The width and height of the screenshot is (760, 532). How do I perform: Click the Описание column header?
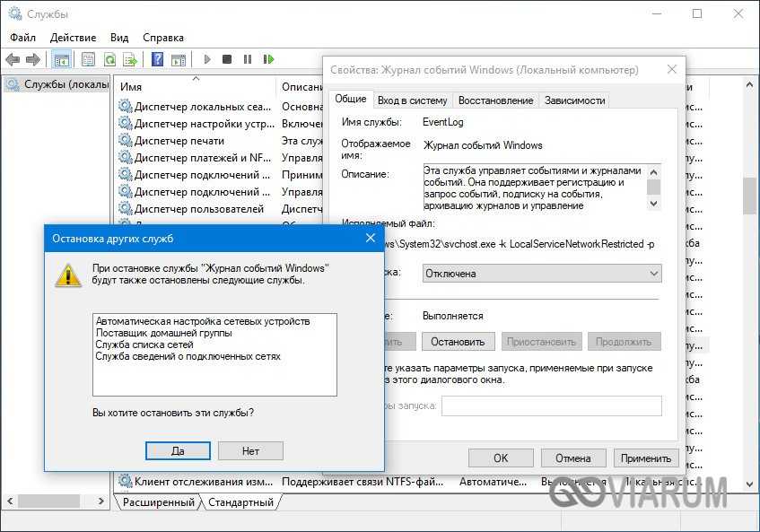[301, 87]
